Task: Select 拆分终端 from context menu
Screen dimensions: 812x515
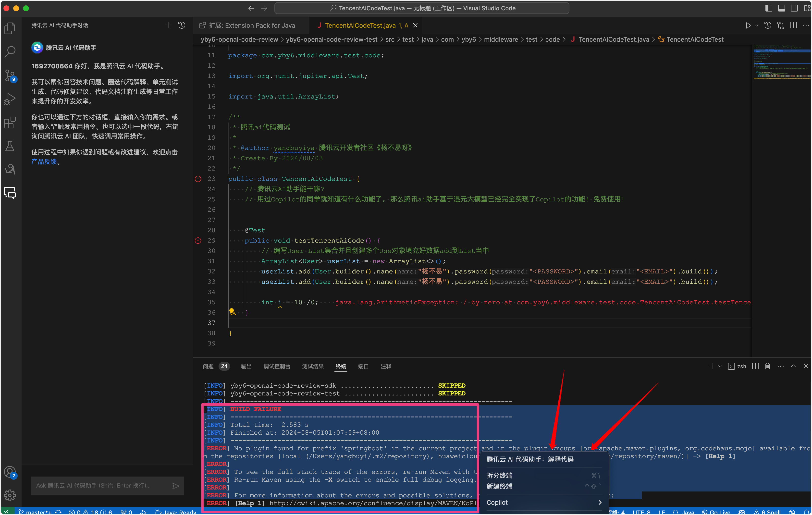Action: point(544,476)
